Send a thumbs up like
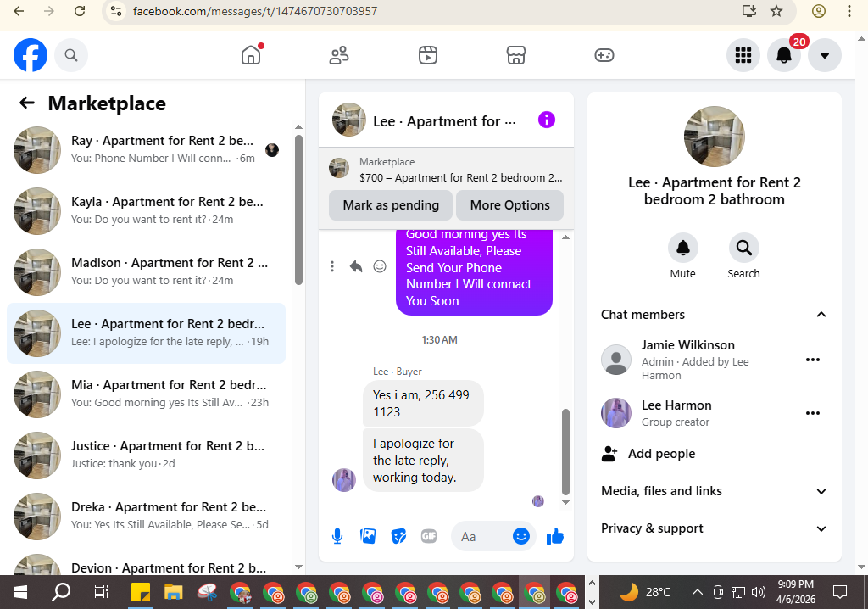The image size is (868, 609). tap(554, 536)
